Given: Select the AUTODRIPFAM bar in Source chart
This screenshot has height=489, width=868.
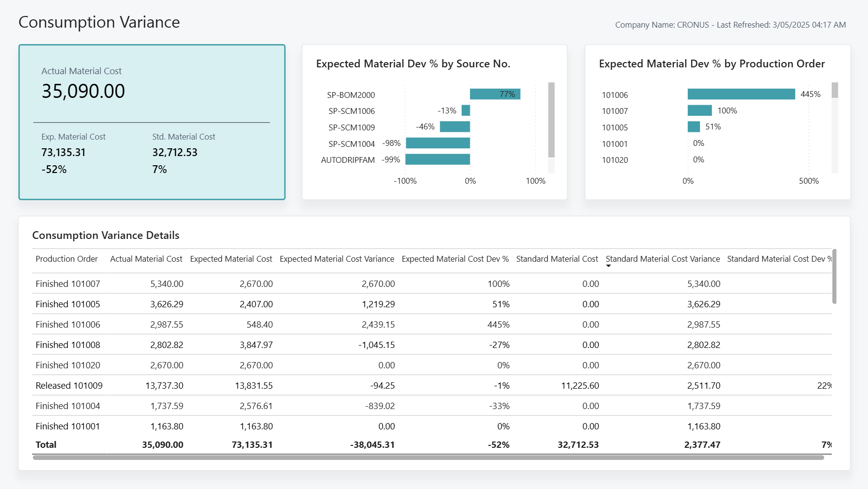Looking at the screenshot, I should pyautogui.click(x=437, y=159).
